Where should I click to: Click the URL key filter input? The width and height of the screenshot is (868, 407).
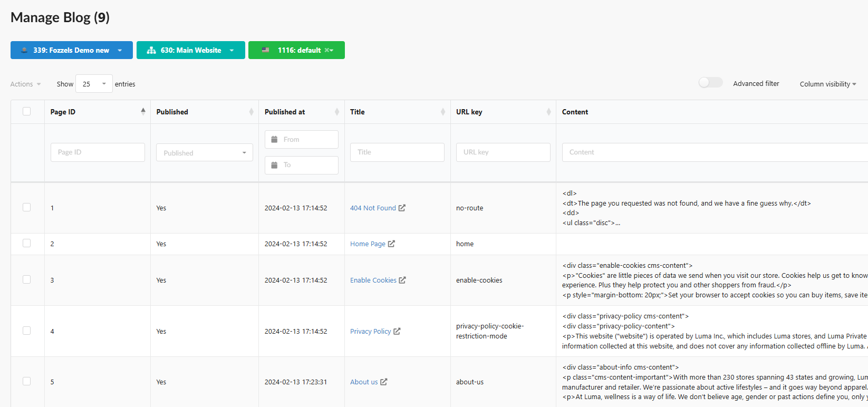click(503, 152)
